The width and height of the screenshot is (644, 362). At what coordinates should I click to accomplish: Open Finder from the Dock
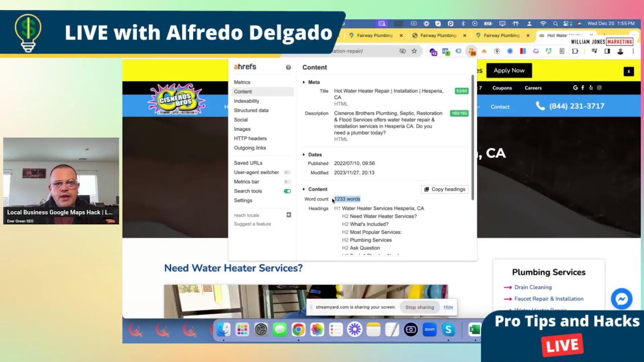coord(223,330)
